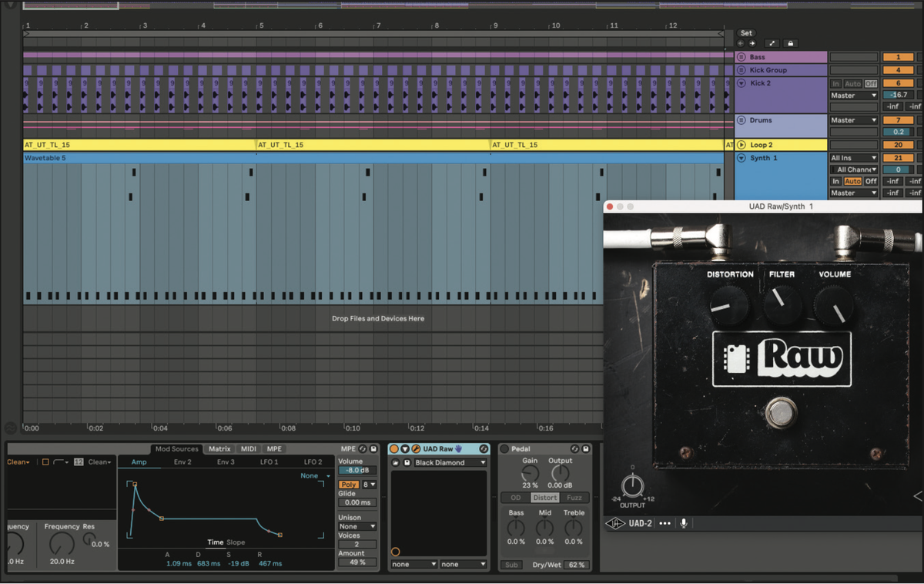924x584 pixels.
Task: Go to next locator arrow
Action: (752, 44)
